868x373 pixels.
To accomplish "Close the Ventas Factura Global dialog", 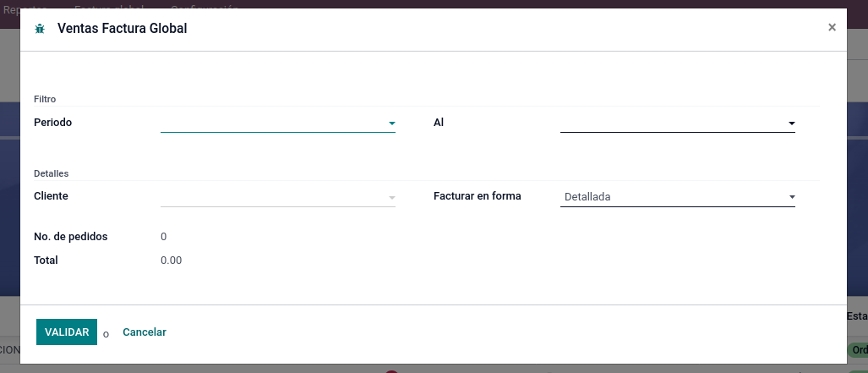I will 832,27.
